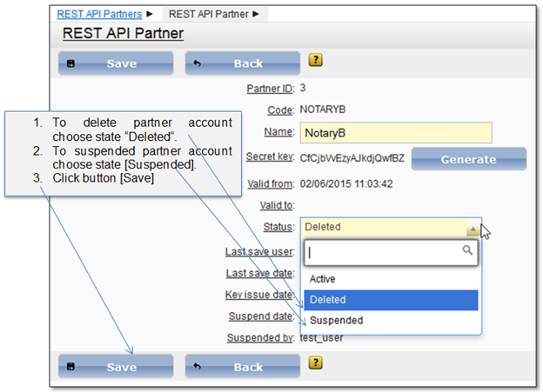Select Active from the status list

323,279
